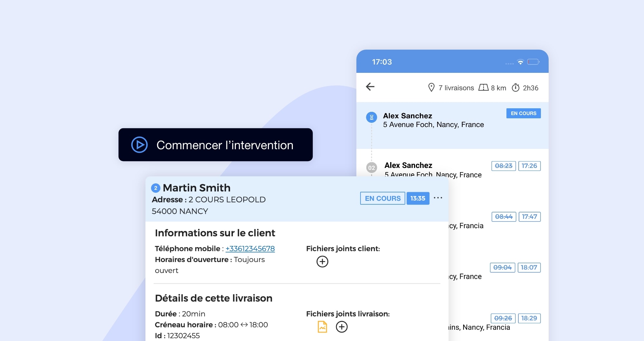Click the EN COURS badge for Alex Sanchez
This screenshot has width=644, height=341.
point(523,113)
